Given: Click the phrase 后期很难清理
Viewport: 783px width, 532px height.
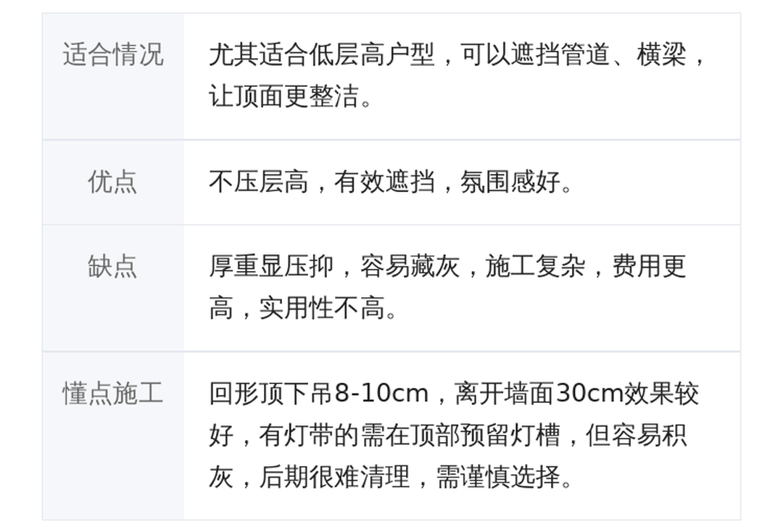Looking at the screenshot, I should pyautogui.click(x=333, y=477).
